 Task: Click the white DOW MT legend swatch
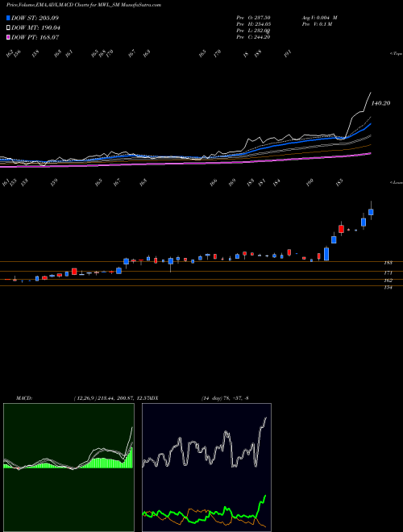pyautogui.click(x=9, y=27)
